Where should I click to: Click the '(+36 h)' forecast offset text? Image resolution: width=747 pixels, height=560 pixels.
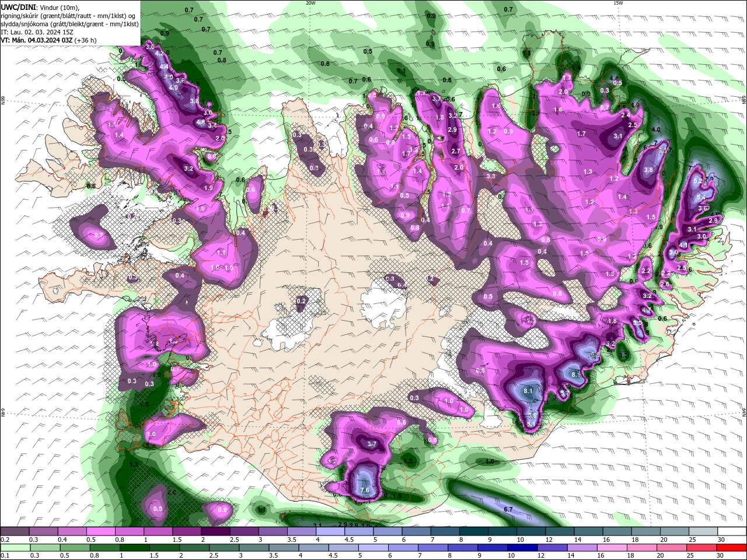pos(85,40)
